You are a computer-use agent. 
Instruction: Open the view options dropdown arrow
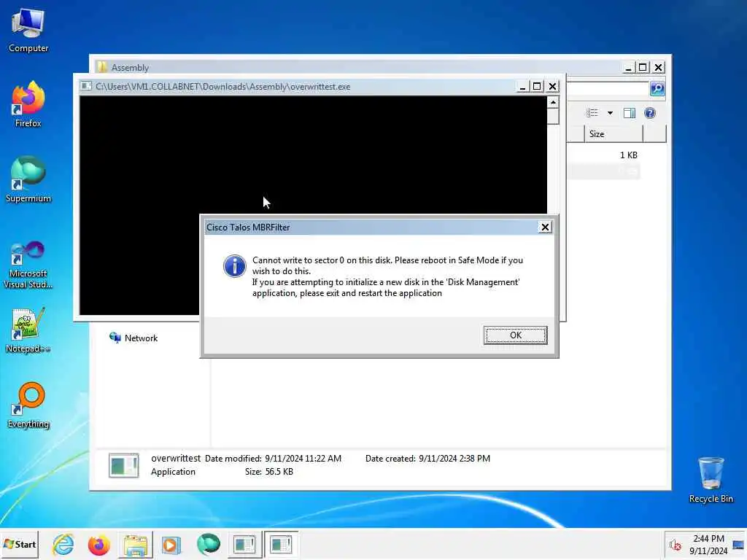(x=610, y=113)
